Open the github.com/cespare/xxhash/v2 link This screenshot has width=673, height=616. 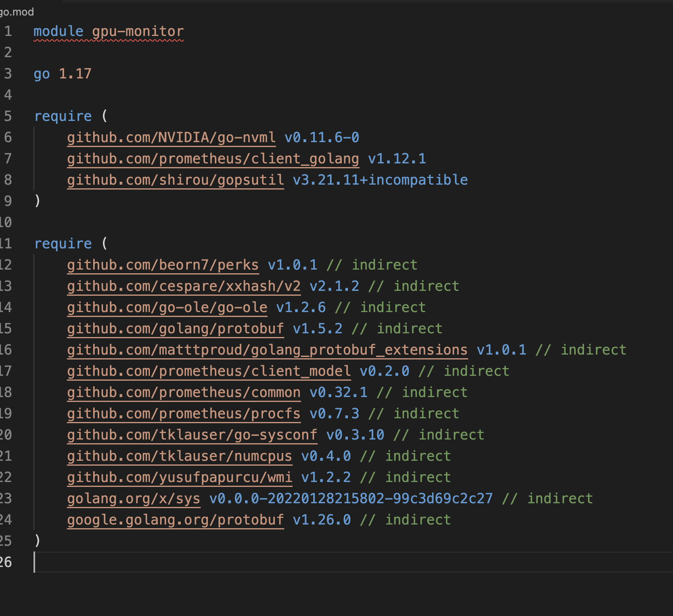[x=184, y=286]
